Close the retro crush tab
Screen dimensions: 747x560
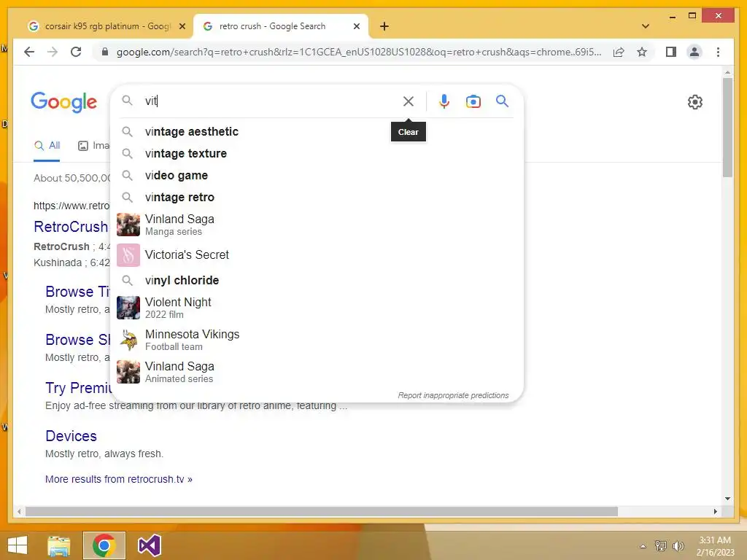point(356,27)
